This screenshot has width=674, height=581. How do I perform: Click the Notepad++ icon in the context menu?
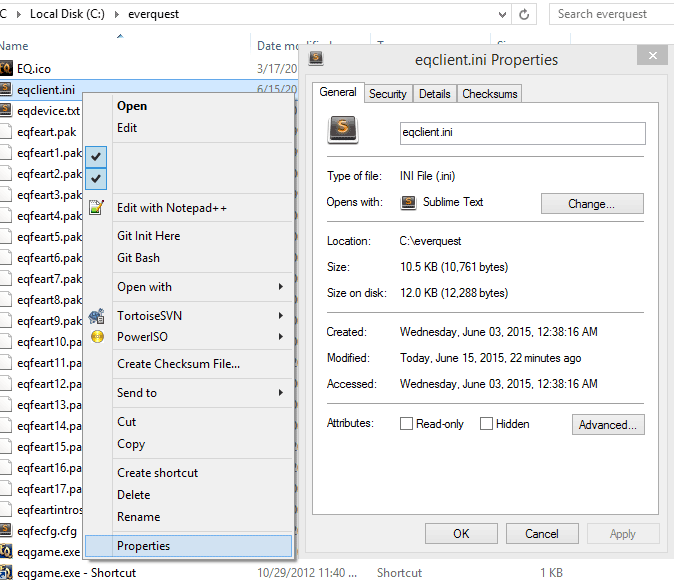(96, 208)
